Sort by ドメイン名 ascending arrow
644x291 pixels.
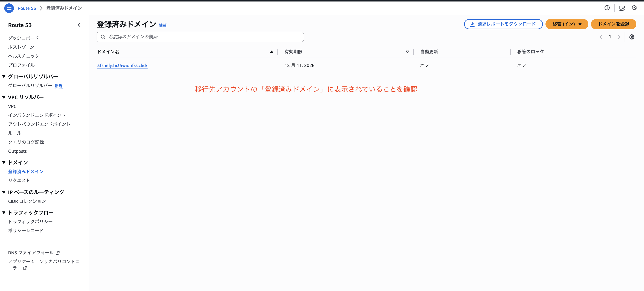(271, 52)
